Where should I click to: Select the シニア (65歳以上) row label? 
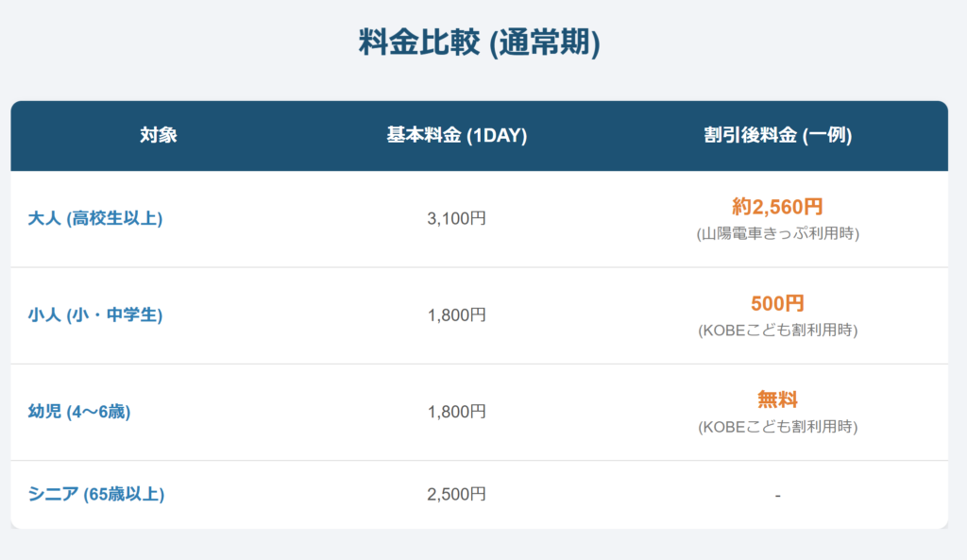[x=96, y=494]
